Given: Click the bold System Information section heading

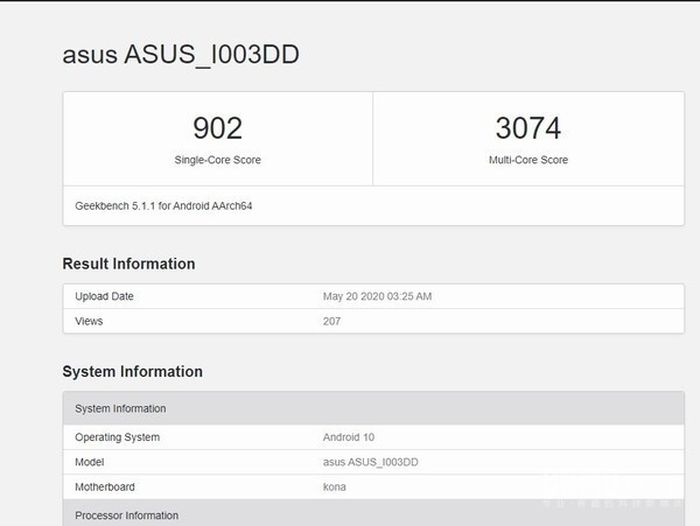Looking at the screenshot, I should pyautogui.click(x=132, y=372).
